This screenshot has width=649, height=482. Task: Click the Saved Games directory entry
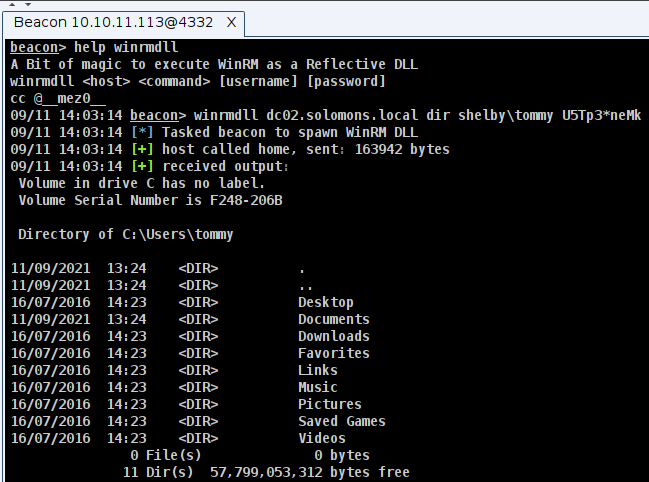341,421
